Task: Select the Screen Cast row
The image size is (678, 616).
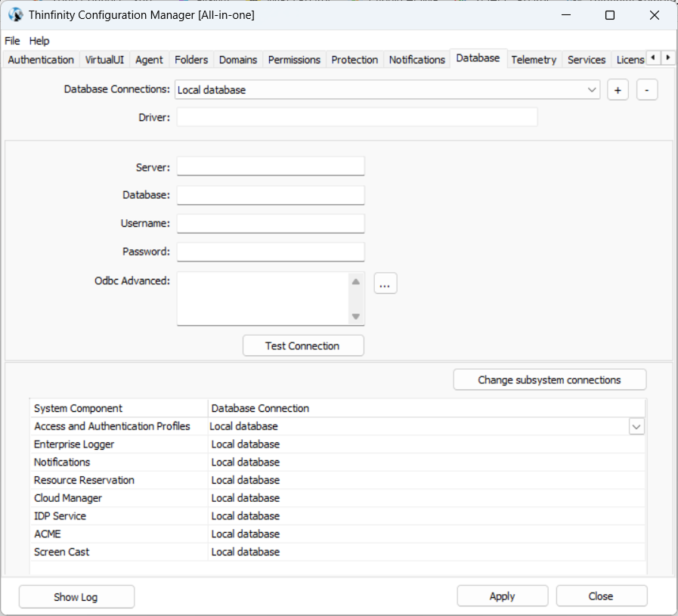Action: click(x=337, y=552)
